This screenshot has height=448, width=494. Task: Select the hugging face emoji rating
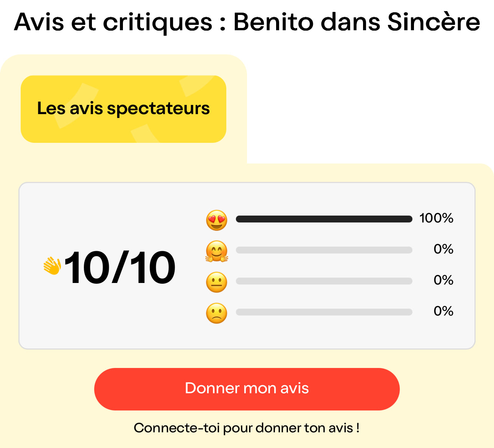216,251
